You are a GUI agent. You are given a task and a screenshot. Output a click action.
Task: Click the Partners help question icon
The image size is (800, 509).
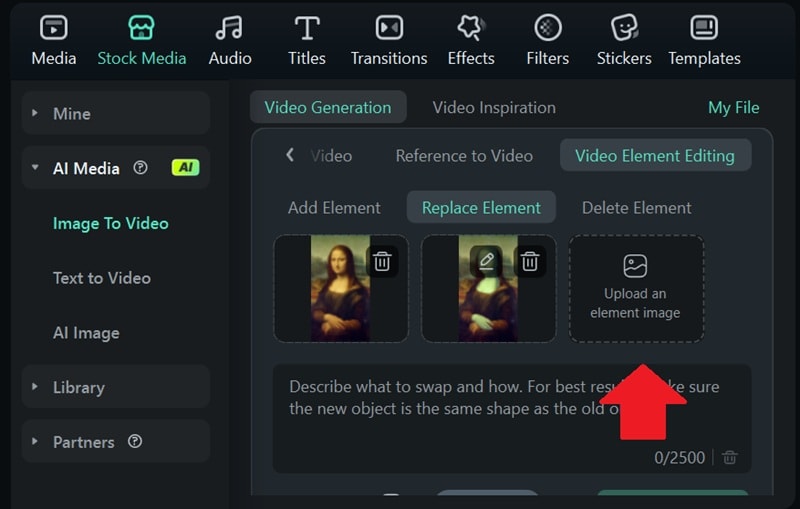point(135,441)
